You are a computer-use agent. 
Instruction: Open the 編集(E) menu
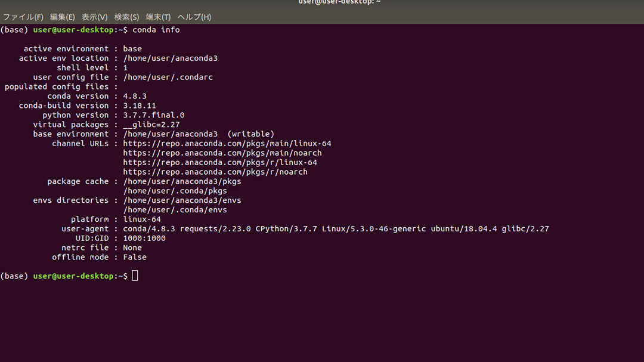coord(63,17)
